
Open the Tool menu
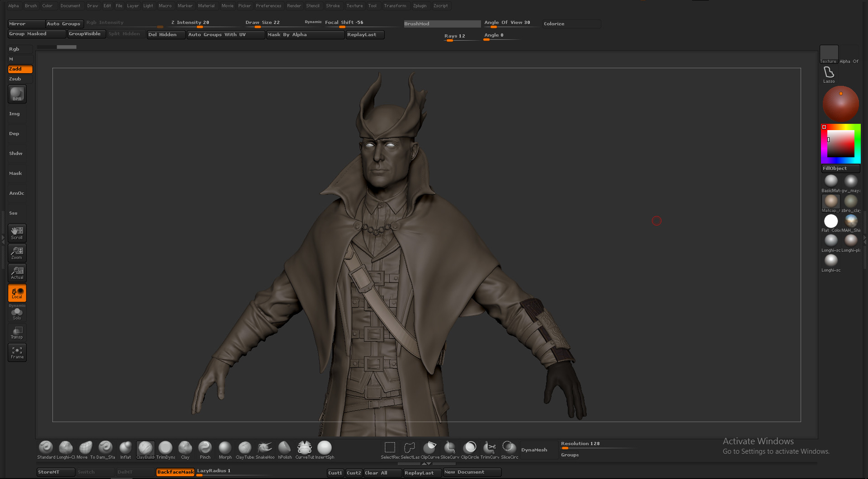point(372,6)
